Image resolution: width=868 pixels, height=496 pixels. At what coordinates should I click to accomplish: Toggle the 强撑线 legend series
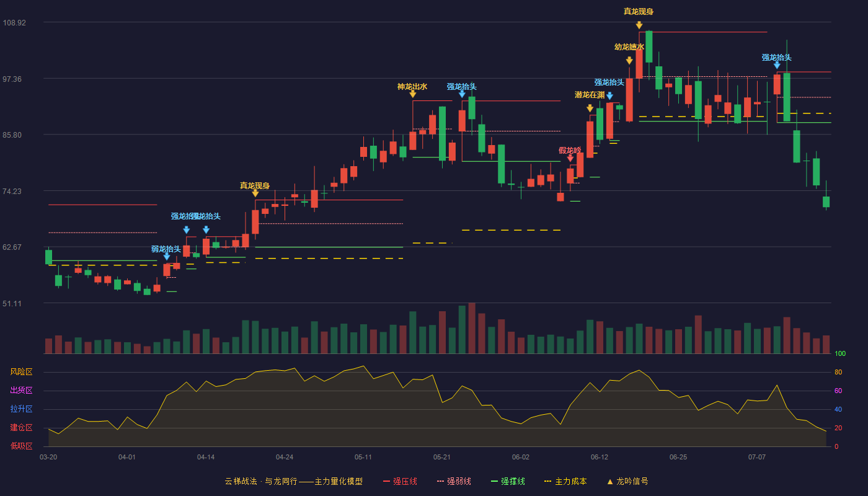(508, 481)
